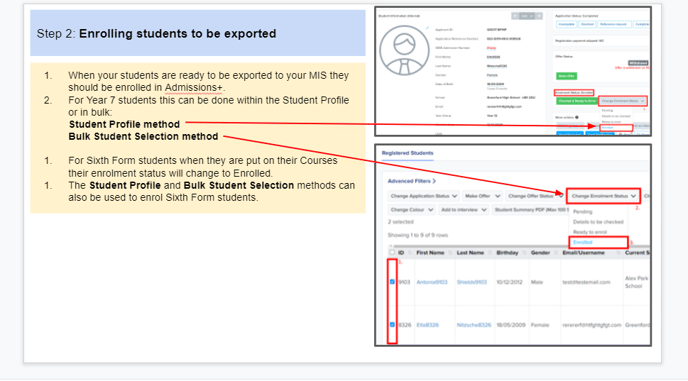Click the horizontal scrollbar above the table header
The width and height of the screenshot is (688, 381).
521,246
